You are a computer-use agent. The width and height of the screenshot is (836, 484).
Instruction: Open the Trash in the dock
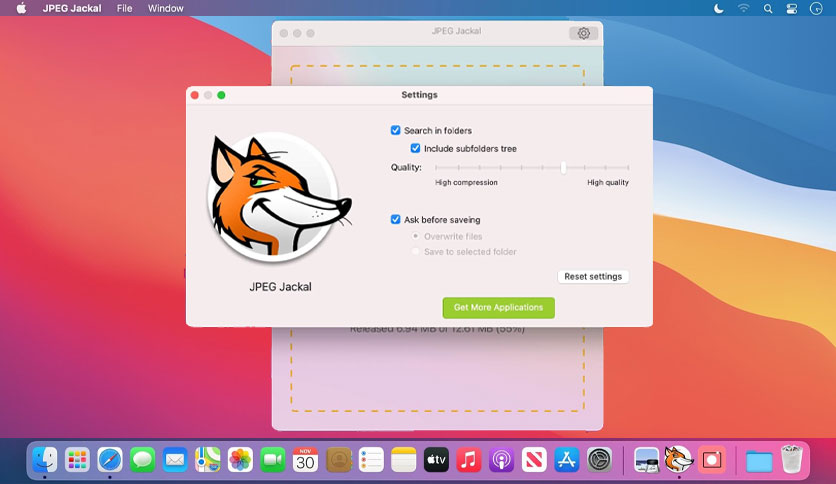click(791, 459)
